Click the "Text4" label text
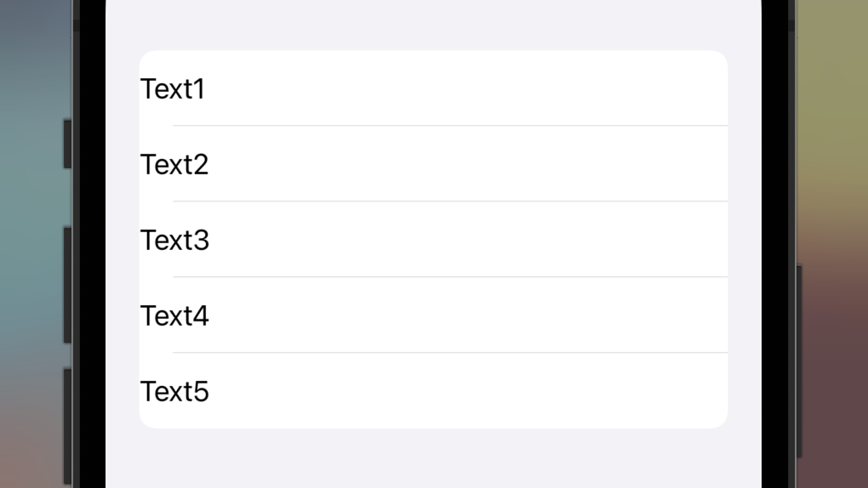 175,316
